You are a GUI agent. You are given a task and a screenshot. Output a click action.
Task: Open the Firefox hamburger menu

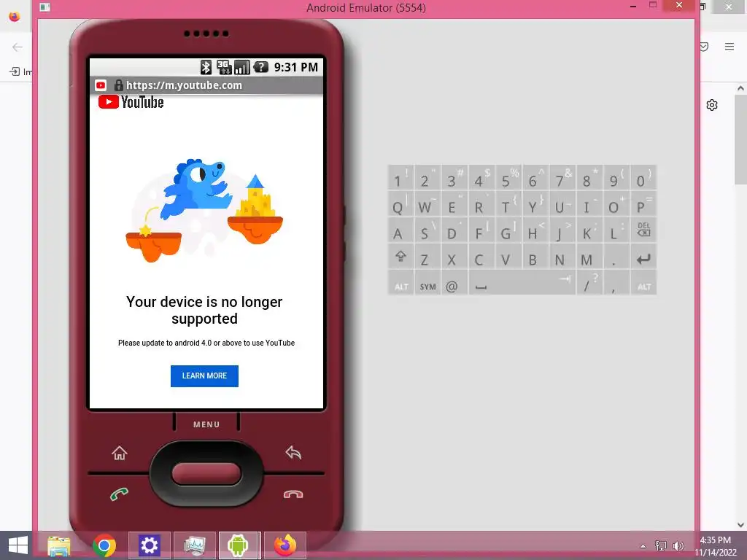pos(729,46)
